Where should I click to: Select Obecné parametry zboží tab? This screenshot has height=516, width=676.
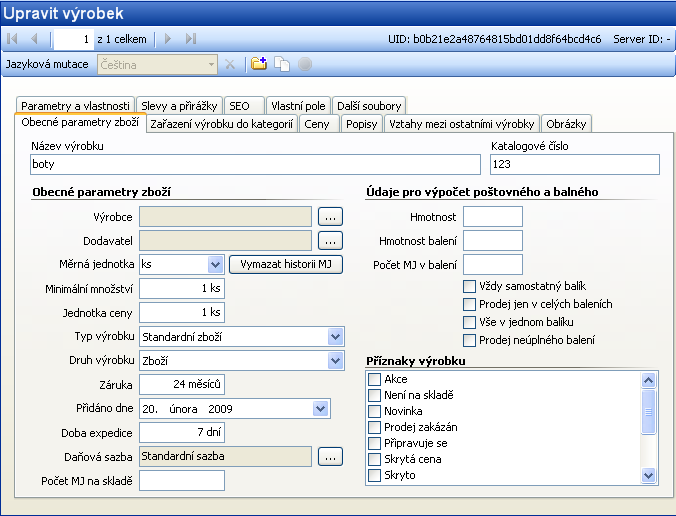pyautogui.click(x=80, y=122)
